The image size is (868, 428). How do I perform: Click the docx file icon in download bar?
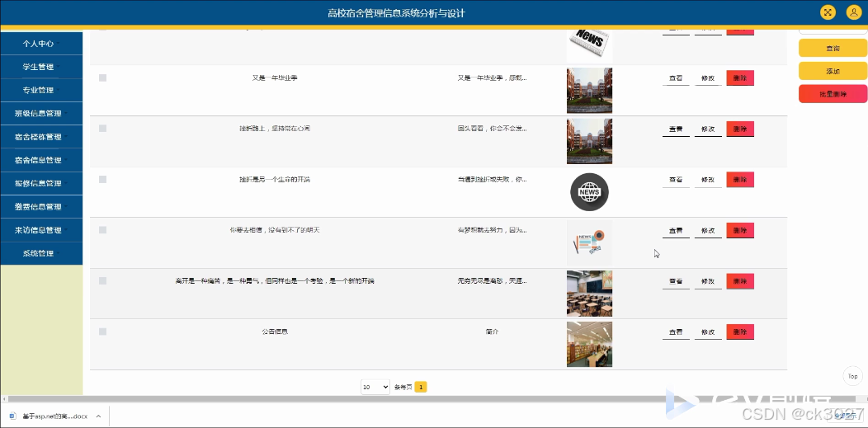point(12,416)
